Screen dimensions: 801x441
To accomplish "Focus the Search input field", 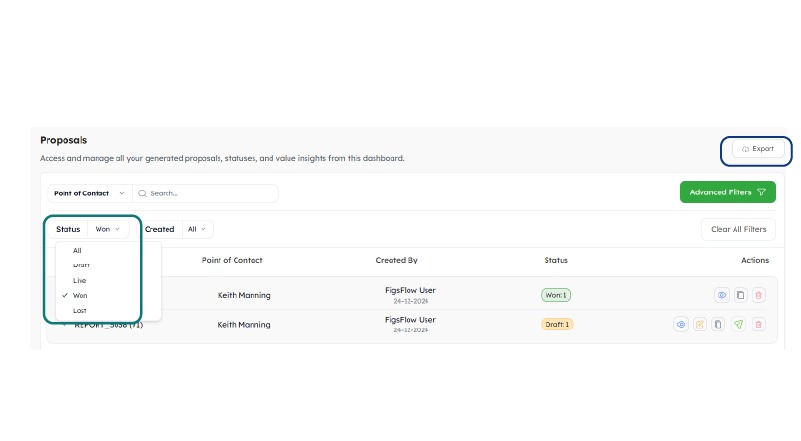I will 205,193.
